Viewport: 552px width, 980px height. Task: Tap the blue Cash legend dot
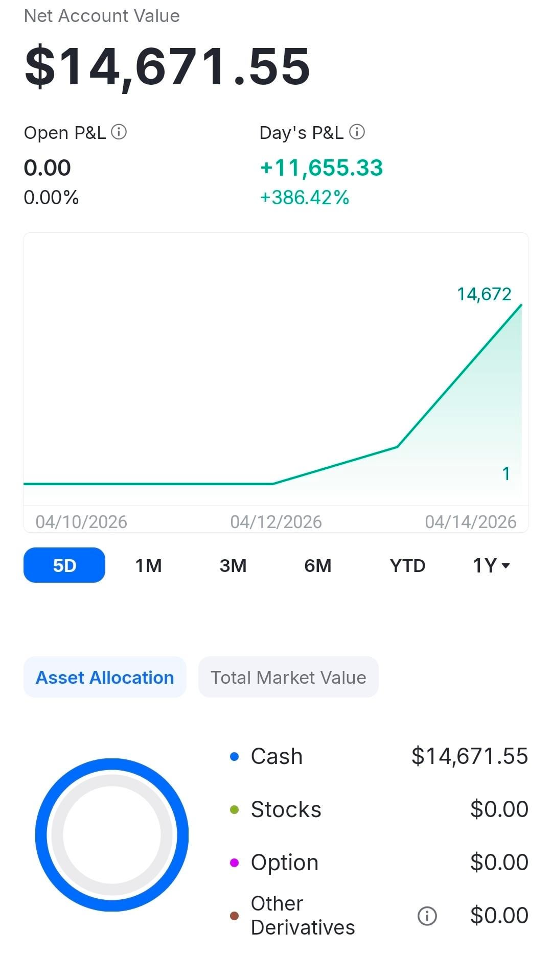pyautogui.click(x=235, y=756)
